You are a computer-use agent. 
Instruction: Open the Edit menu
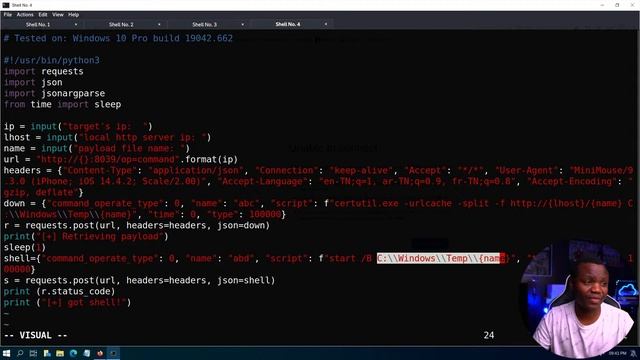click(43, 15)
